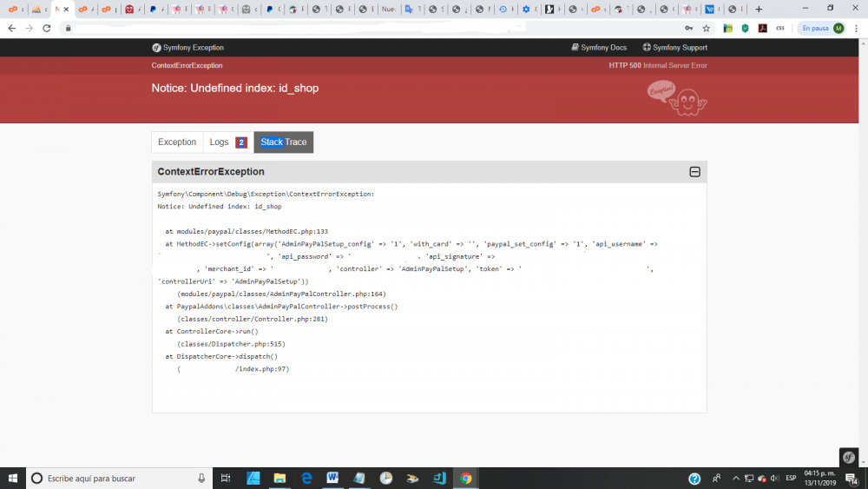Open File Explorer from taskbar

(279, 478)
